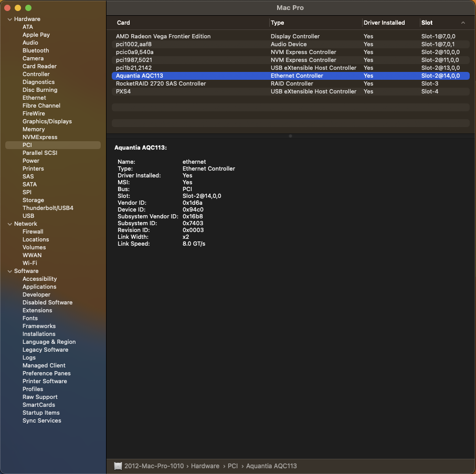Open Legacy Software section

46,350
